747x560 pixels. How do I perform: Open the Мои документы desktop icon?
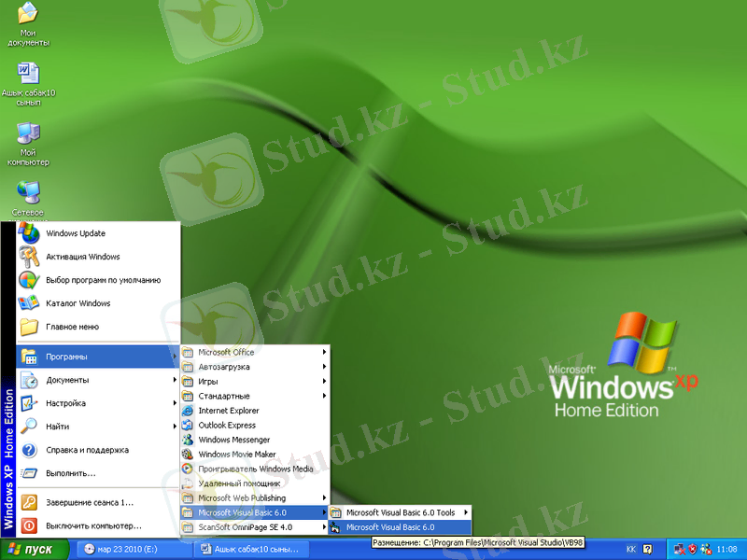click(x=28, y=15)
